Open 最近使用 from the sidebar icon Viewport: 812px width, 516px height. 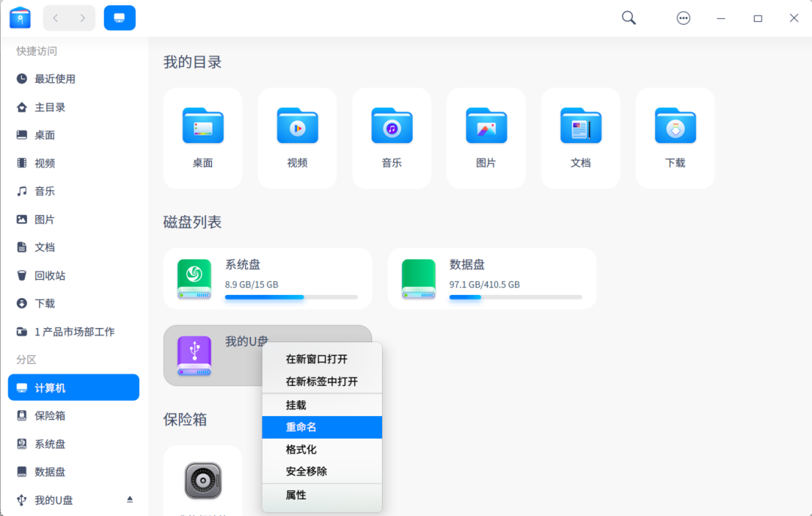(22, 78)
